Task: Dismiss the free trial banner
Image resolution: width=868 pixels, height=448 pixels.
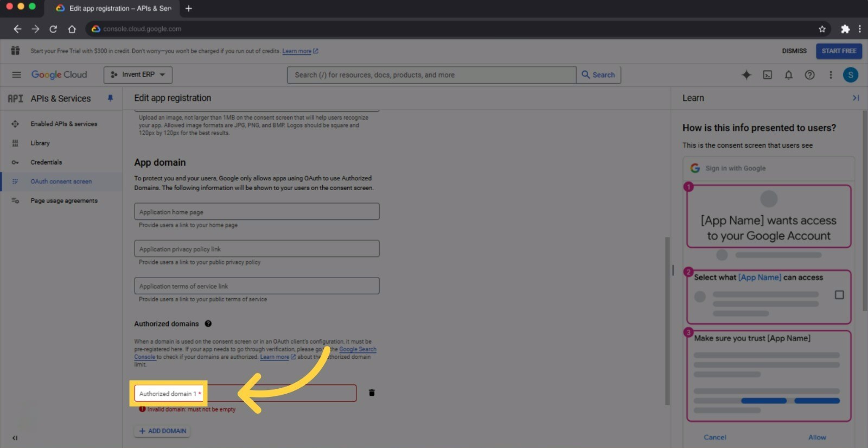Action: [794, 51]
